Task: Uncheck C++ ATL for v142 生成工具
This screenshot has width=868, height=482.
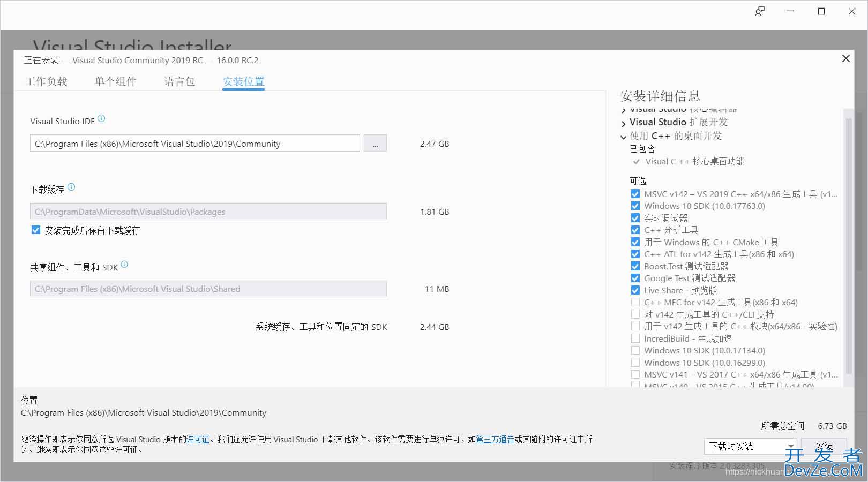Action: point(635,254)
